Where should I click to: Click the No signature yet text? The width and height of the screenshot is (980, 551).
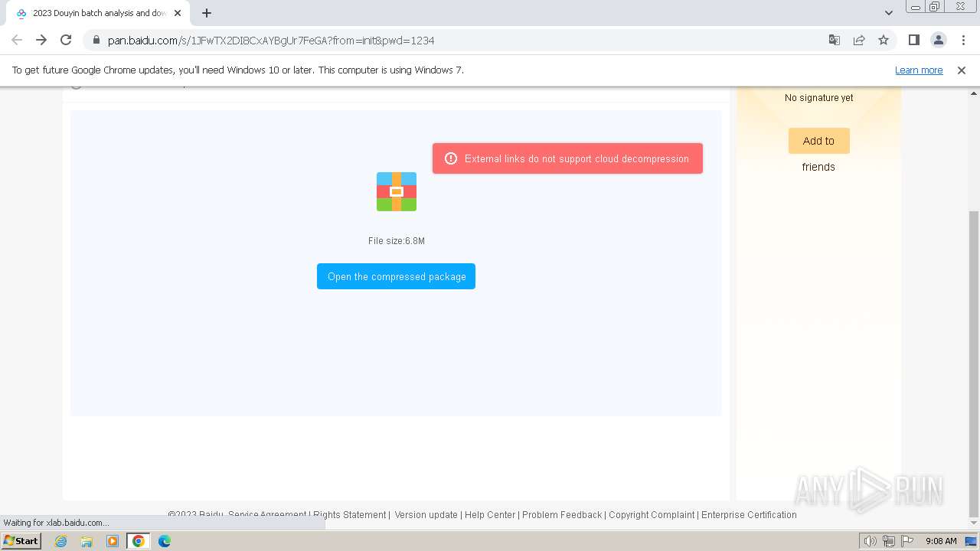pyautogui.click(x=818, y=98)
